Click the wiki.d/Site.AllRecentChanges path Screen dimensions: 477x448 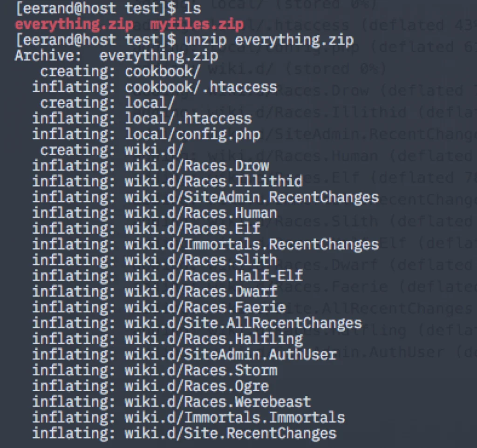pyautogui.click(x=243, y=323)
